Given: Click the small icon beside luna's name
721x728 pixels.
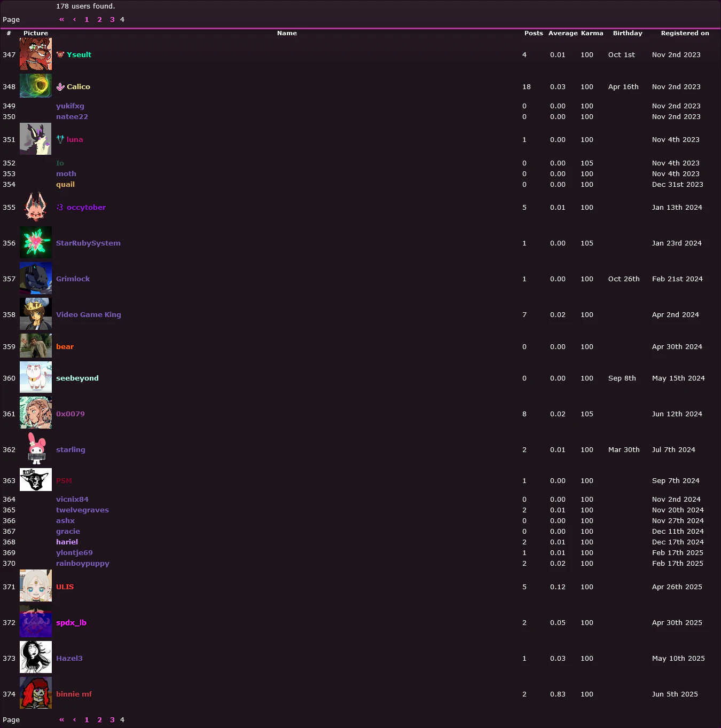Looking at the screenshot, I should point(60,139).
